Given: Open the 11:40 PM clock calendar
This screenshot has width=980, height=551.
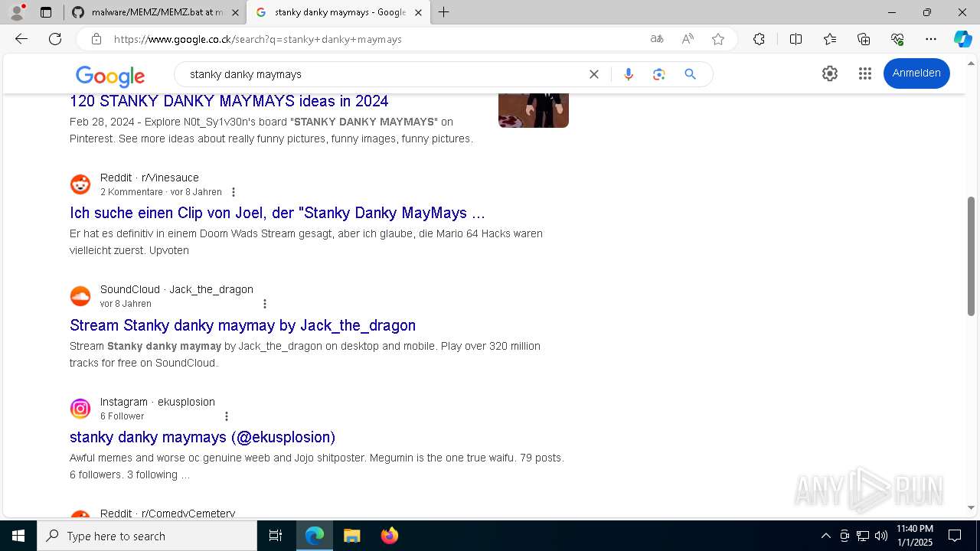Looking at the screenshot, I should (x=914, y=536).
